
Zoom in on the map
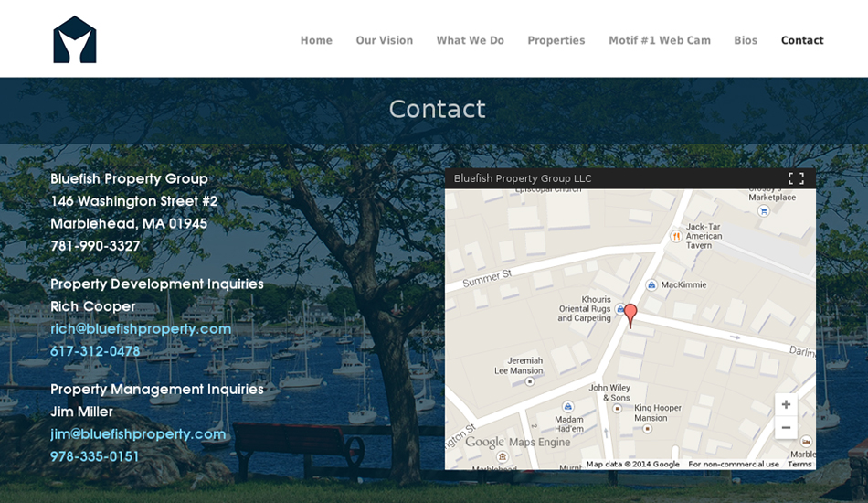tap(786, 404)
